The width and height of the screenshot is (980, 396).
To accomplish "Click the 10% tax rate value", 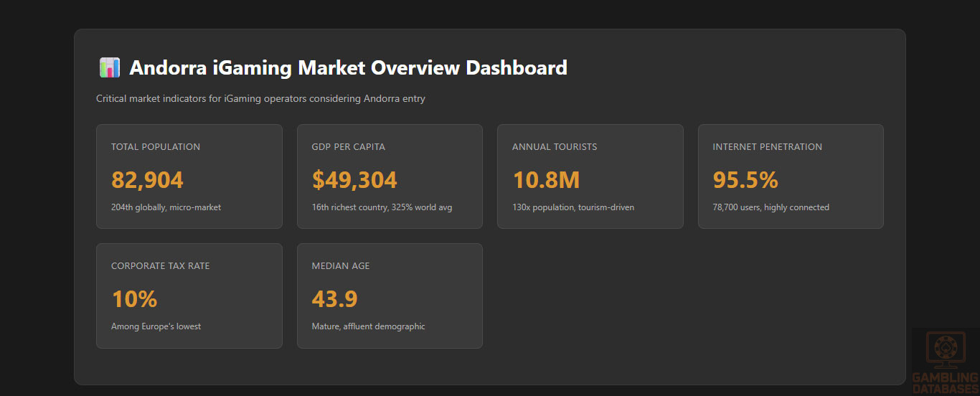I will (134, 299).
